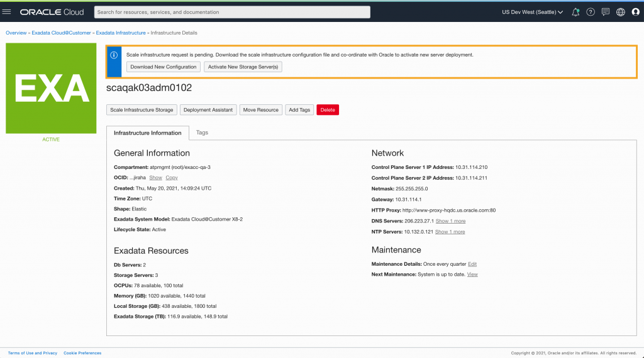Click the Oracle Cloud logo

pos(52,13)
